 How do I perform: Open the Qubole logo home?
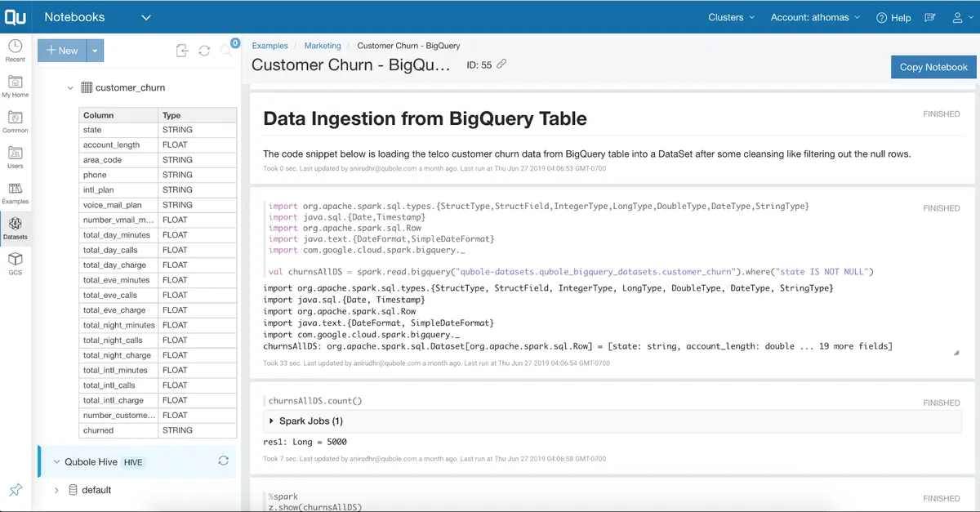(x=16, y=16)
